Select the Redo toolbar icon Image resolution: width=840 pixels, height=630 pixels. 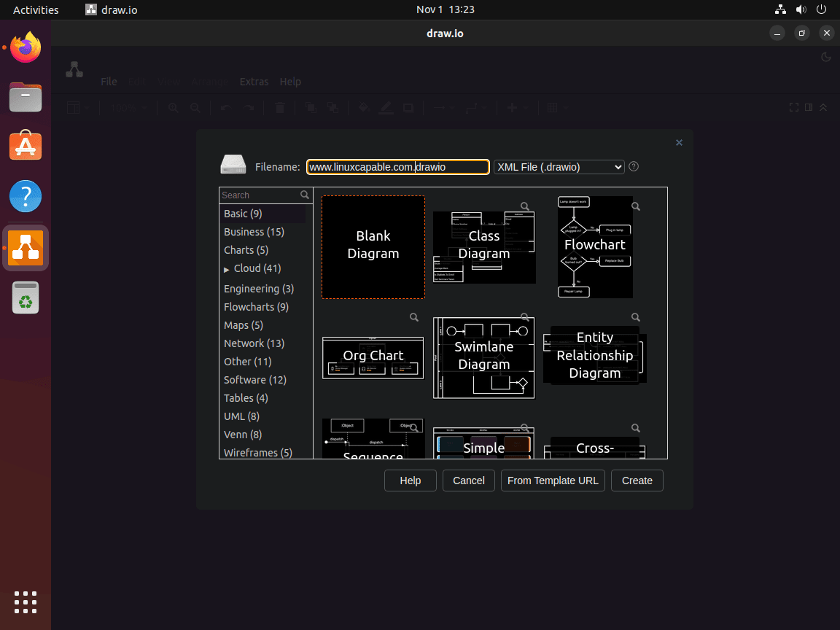[x=247, y=107]
